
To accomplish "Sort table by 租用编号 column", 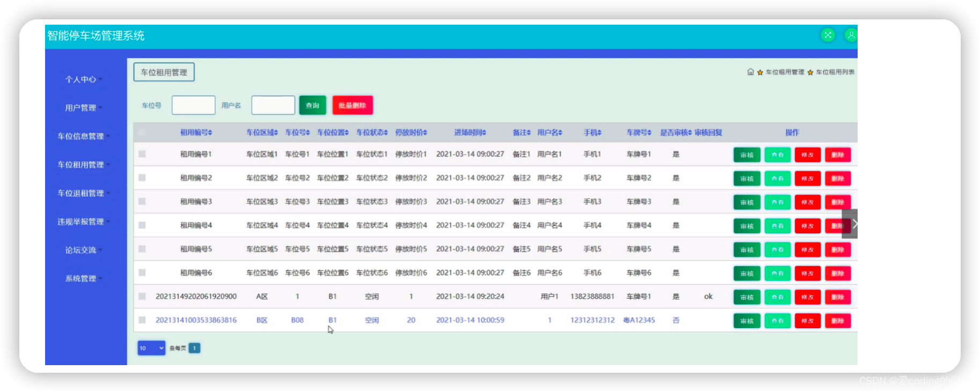I will [x=196, y=133].
